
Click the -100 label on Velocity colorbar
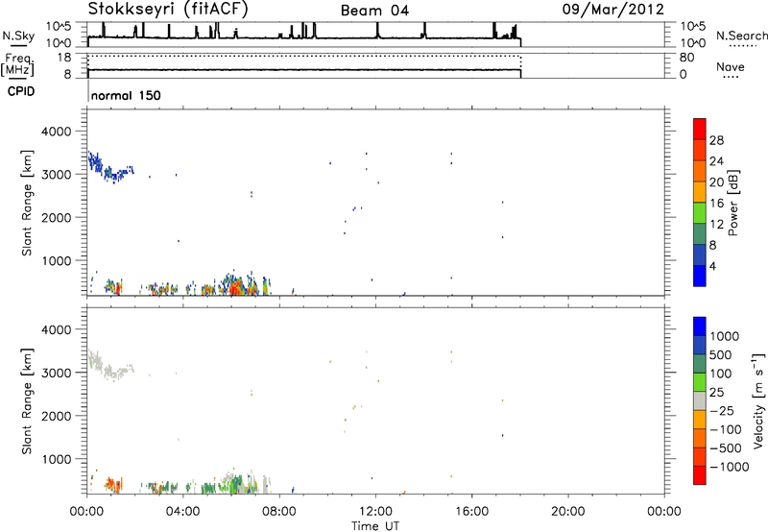tap(726, 429)
